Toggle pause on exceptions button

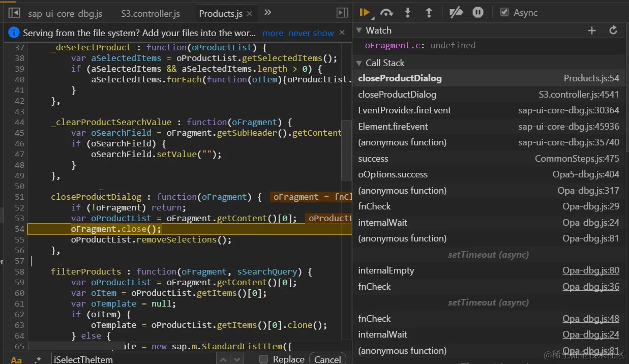coord(478,13)
